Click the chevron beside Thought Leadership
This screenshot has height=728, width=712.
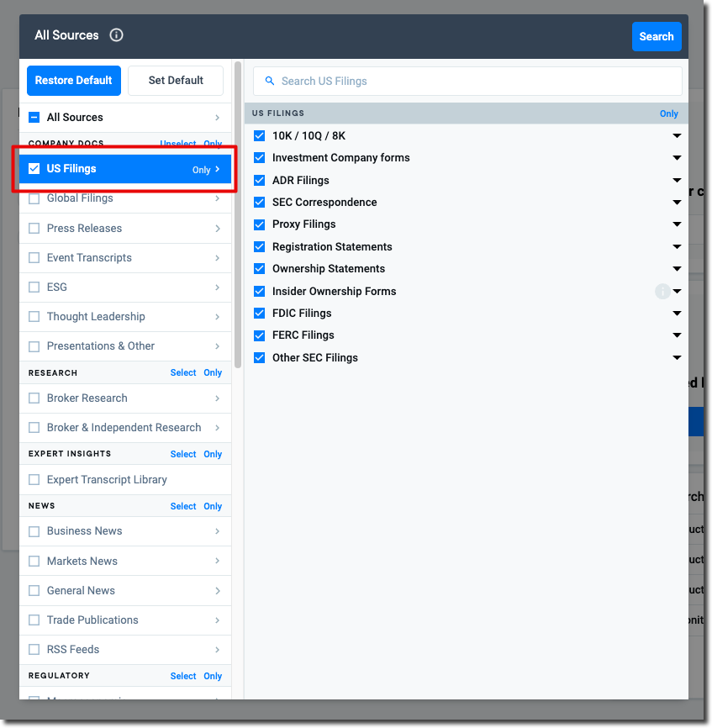218,317
